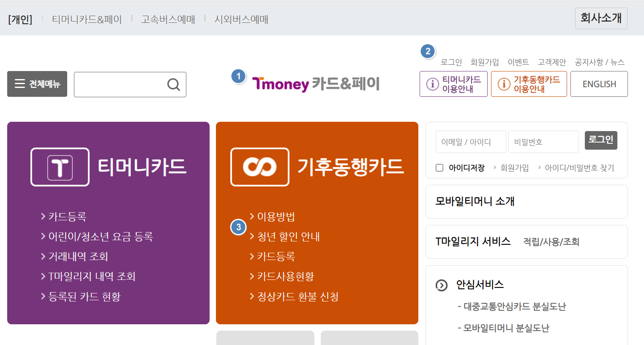Screen dimensions: 644x345
Task: Open 등록된 카드 현황 link
Action: point(85,296)
